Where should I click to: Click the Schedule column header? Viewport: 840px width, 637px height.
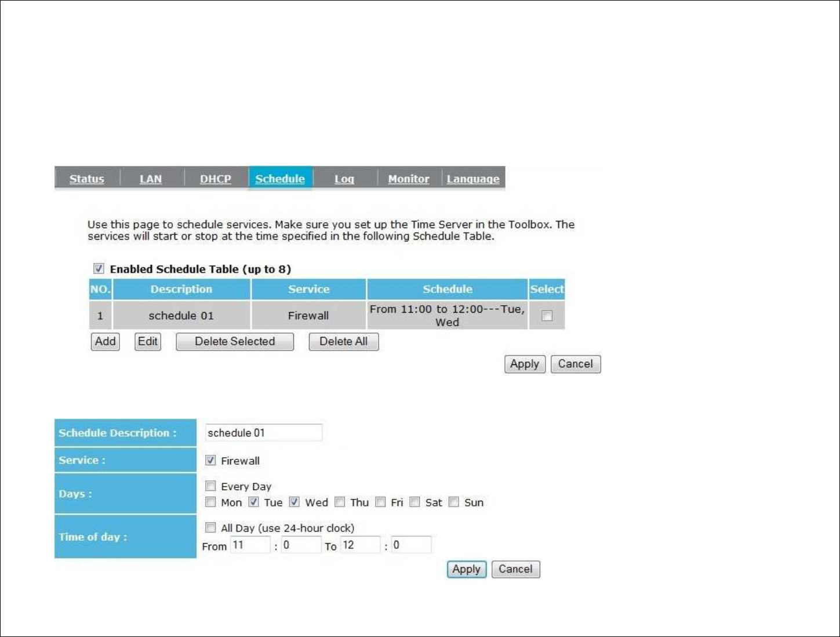[447, 289]
